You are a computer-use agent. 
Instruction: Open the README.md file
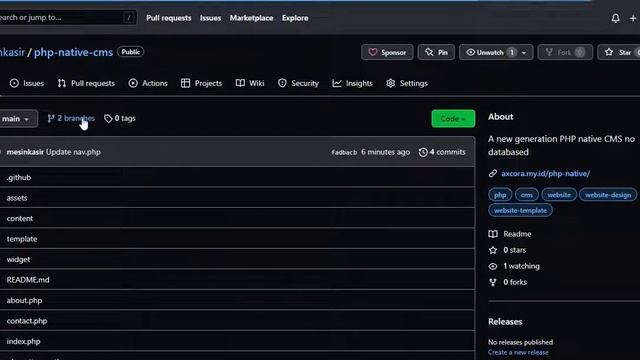click(x=28, y=280)
